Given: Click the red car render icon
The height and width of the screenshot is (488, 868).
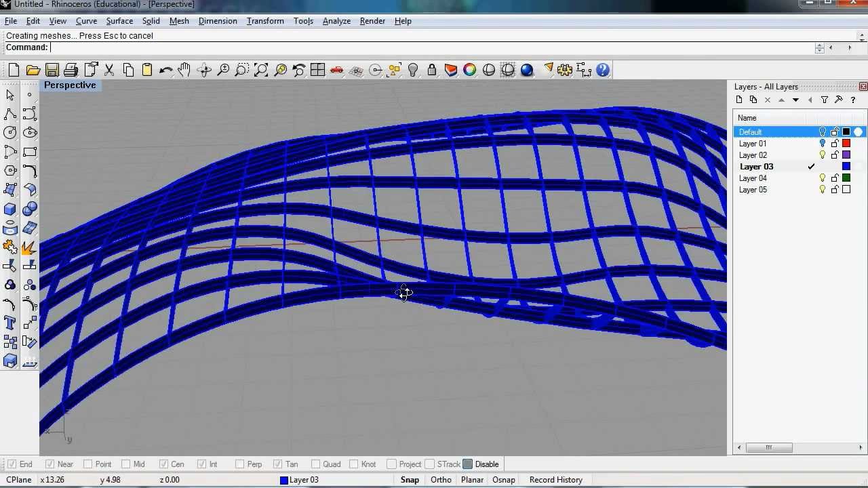Looking at the screenshot, I should coord(337,70).
